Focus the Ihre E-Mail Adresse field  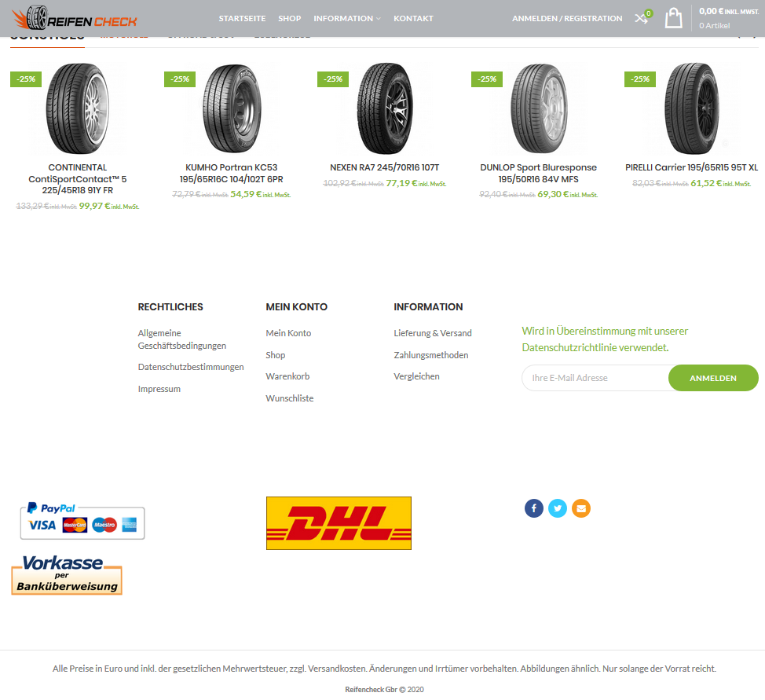[x=595, y=378]
